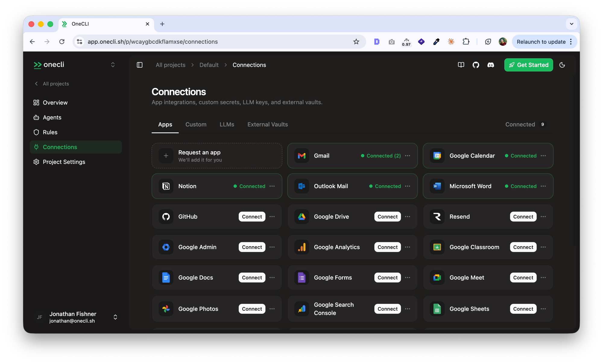This screenshot has width=603, height=364.
Task: Open Google Calendar more options menu
Action: (543, 156)
